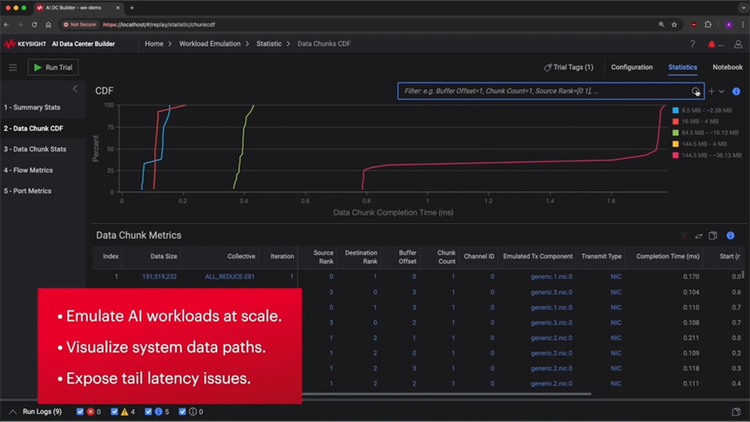
Task: Click the red extension icon in browser toolbar
Action: click(x=694, y=24)
